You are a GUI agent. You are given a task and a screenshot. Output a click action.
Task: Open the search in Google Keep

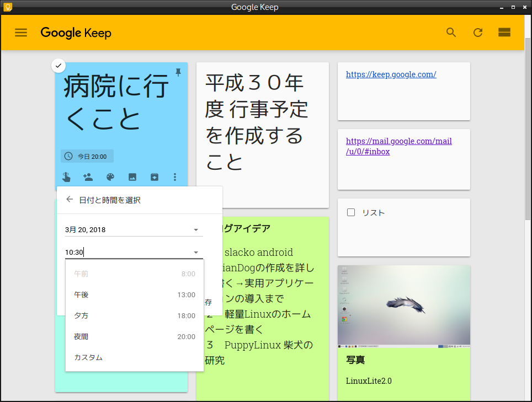tap(451, 33)
